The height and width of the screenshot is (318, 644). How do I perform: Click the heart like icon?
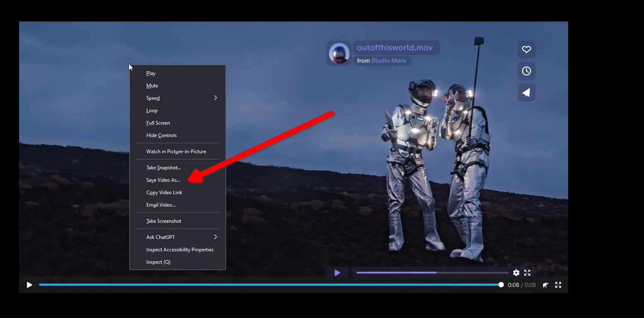[x=526, y=50]
